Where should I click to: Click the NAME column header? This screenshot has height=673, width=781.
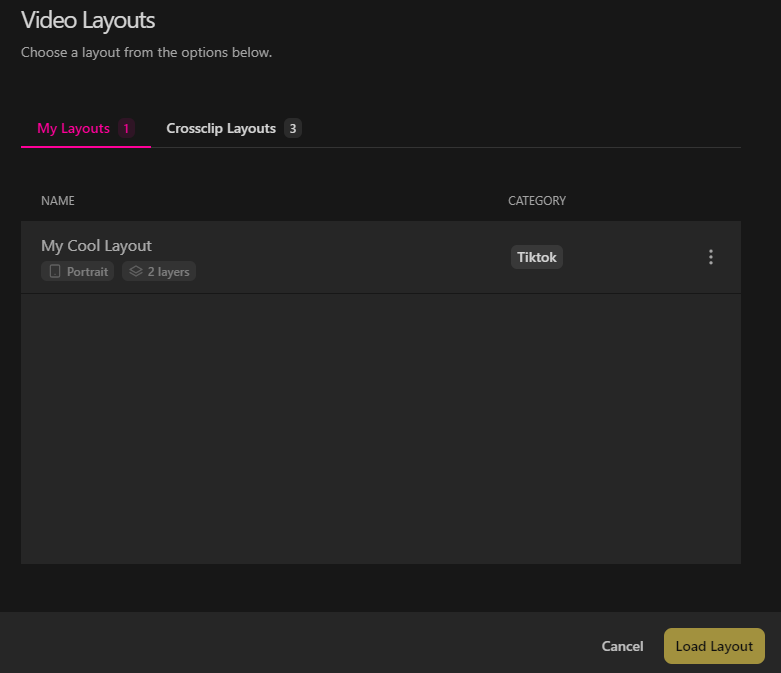pyautogui.click(x=58, y=201)
